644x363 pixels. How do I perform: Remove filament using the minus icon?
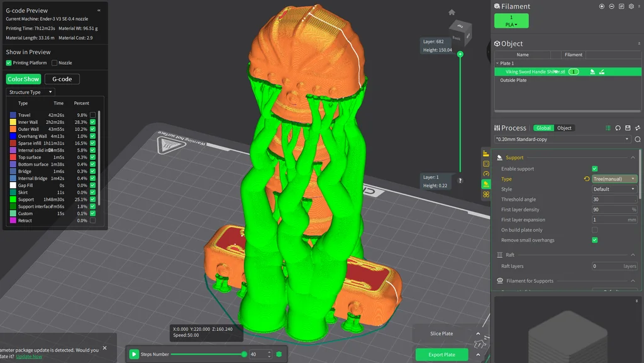coord(611,6)
